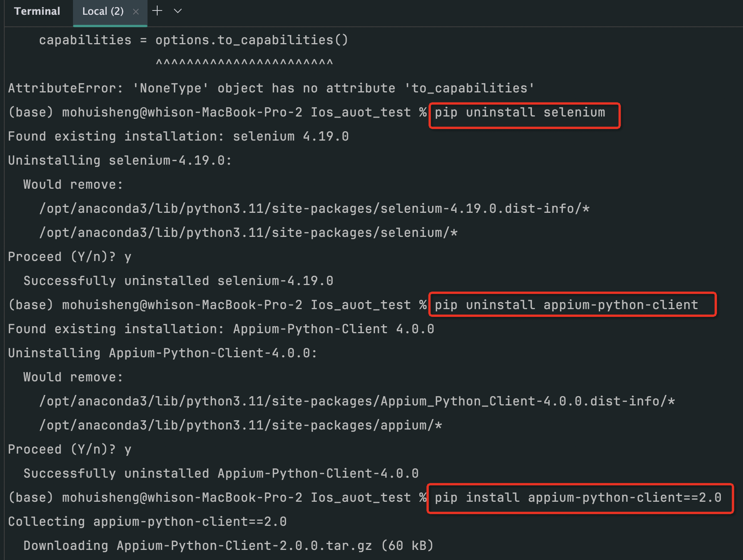Open a new terminal tab
The image size is (743, 560).
point(157,11)
